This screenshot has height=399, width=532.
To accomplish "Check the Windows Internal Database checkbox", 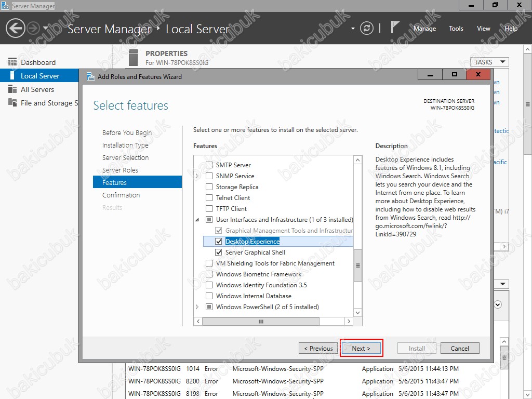I will pyautogui.click(x=209, y=296).
